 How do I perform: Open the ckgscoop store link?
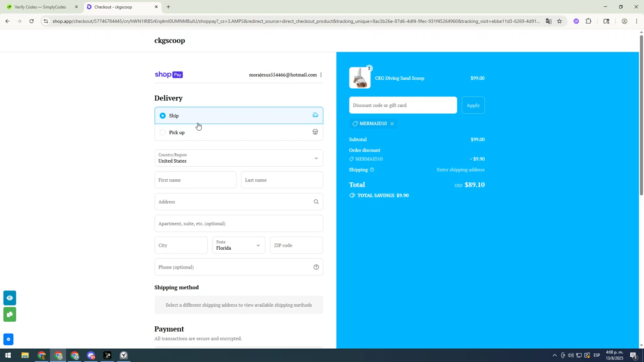click(170, 41)
